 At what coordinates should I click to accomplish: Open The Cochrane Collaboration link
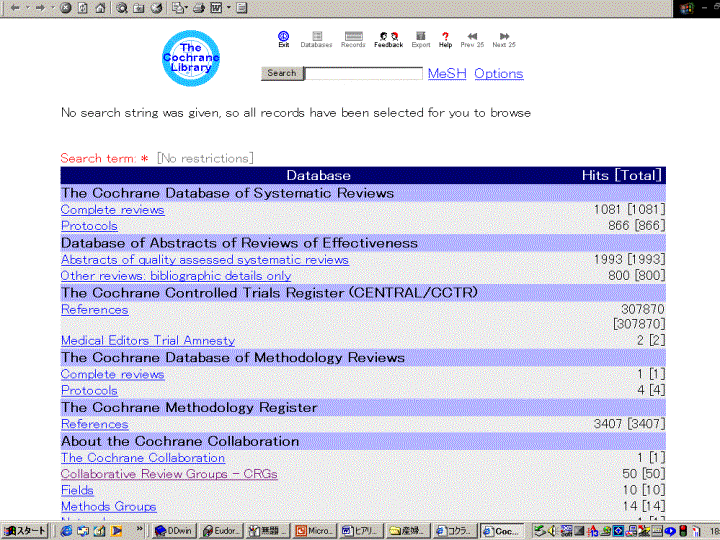143,458
